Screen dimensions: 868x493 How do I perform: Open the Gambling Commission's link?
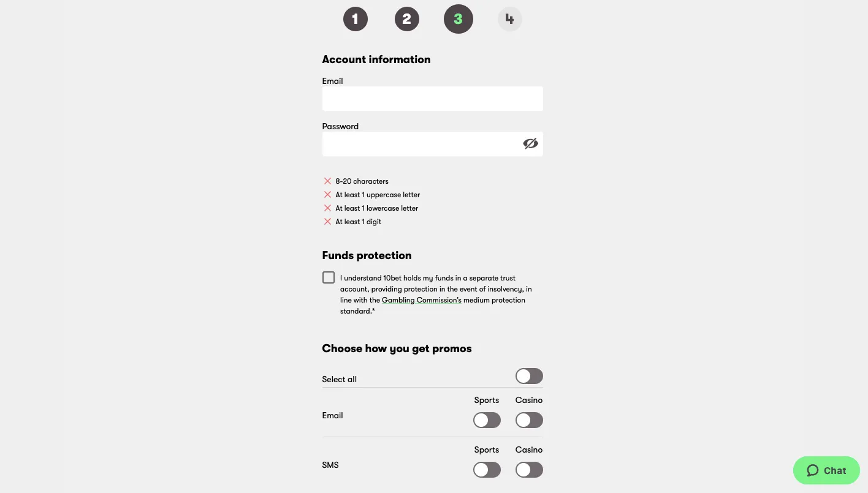pos(421,300)
